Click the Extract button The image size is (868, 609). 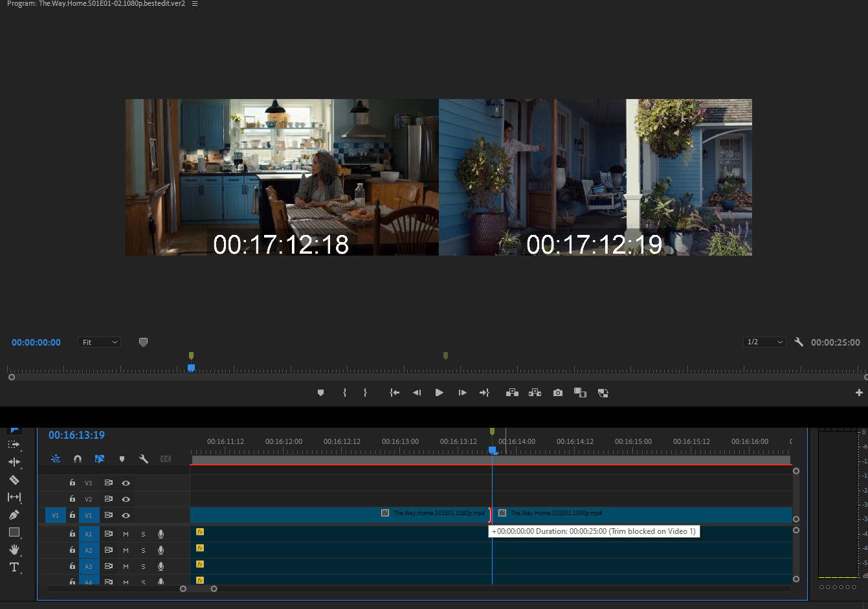[535, 393]
